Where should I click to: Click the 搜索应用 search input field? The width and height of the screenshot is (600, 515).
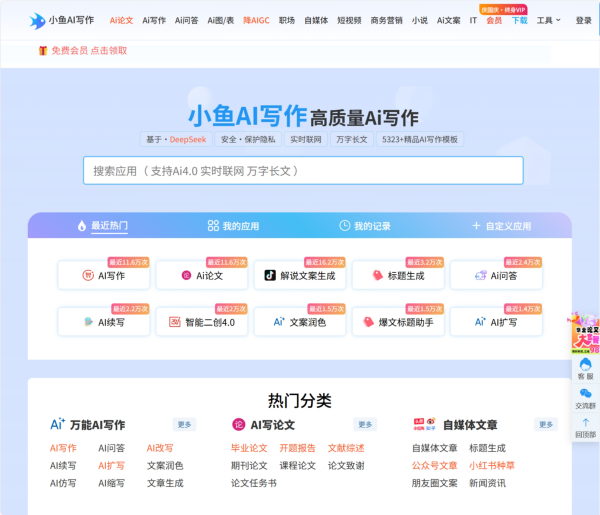pos(302,171)
